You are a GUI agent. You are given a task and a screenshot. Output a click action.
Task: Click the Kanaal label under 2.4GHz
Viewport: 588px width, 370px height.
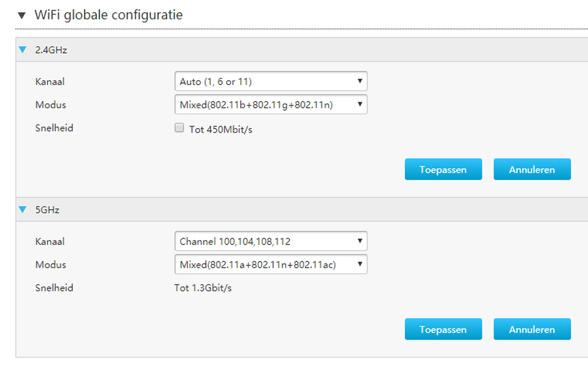point(50,82)
